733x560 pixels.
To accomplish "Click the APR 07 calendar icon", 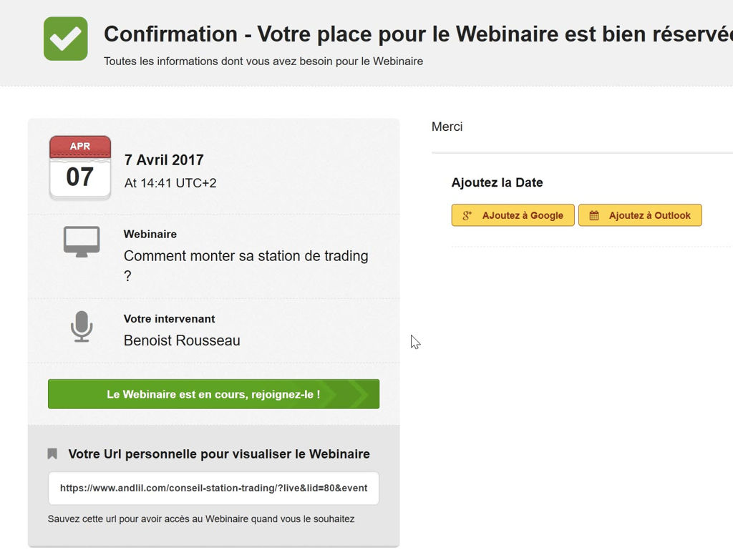I will (80, 167).
